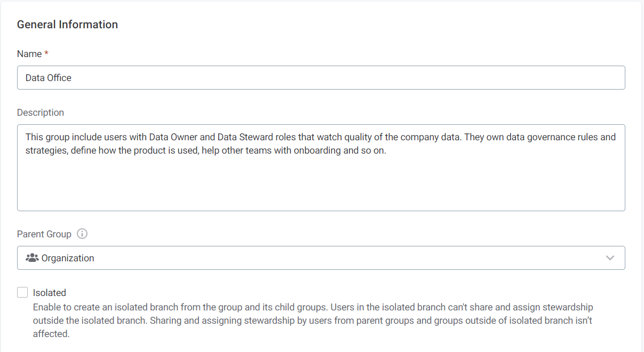644x352 pixels.
Task: Click the people icon in Parent Group field
Action: 32,258
